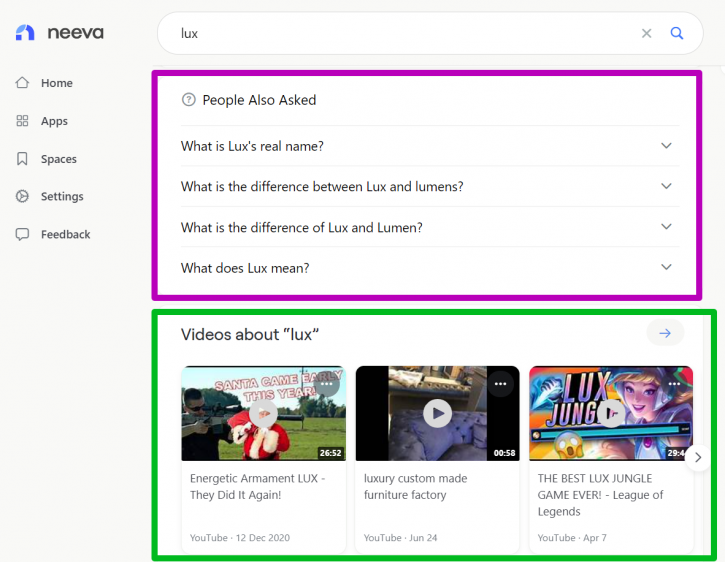Click the Apps grid icon
This screenshot has height=562, width=725.
point(22,121)
